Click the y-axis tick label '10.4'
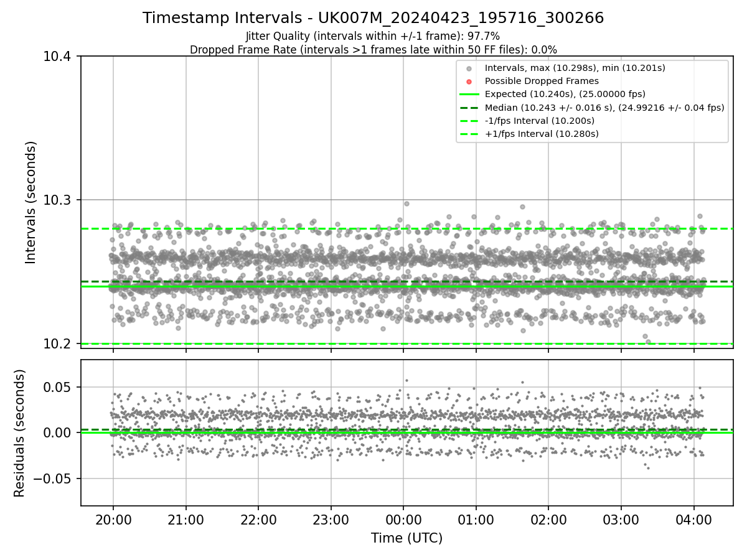 click(x=58, y=57)
